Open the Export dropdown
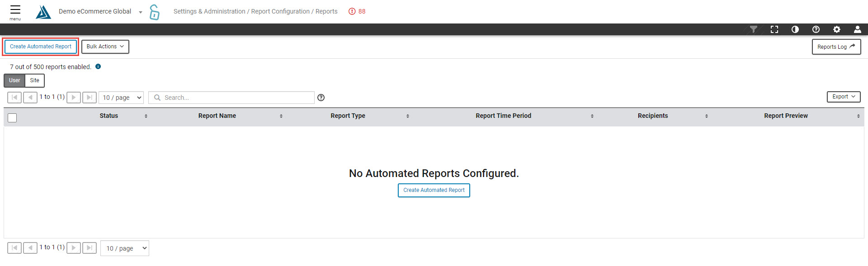This screenshot has width=868, height=266. (843, 97)
